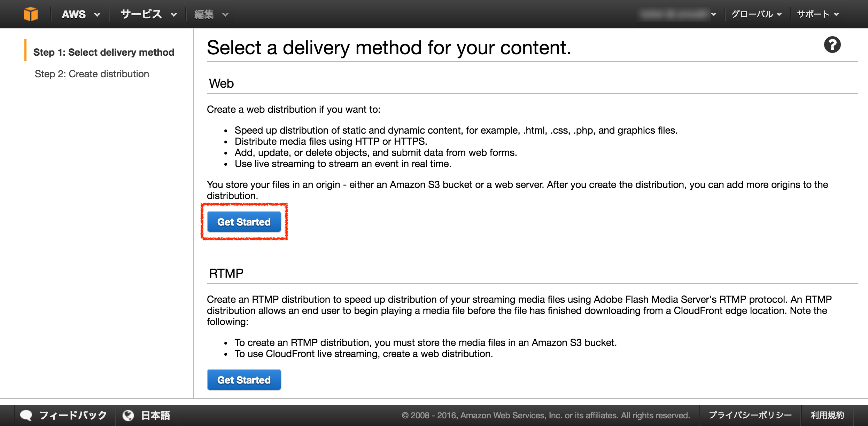The height and width of the screenshot is (426, 868).
Task: Open the help question mark icon
Action: [x=832, y=45]
